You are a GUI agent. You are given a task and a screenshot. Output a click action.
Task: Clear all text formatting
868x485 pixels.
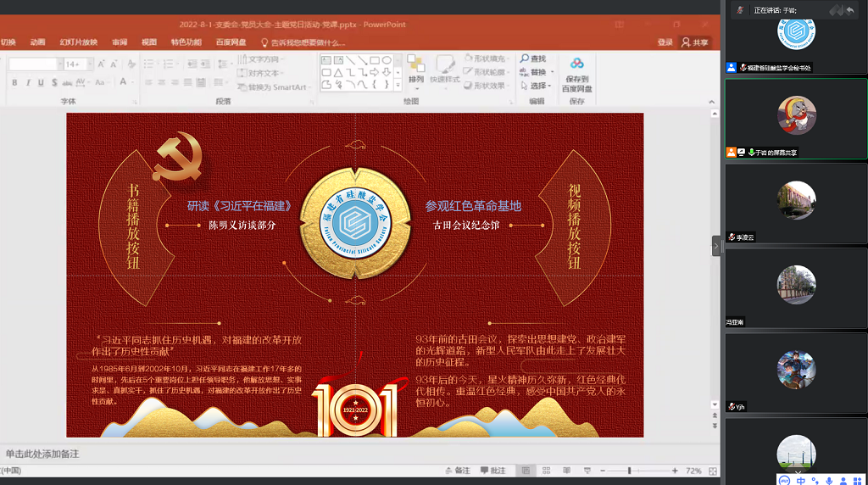tap(131, 64)
